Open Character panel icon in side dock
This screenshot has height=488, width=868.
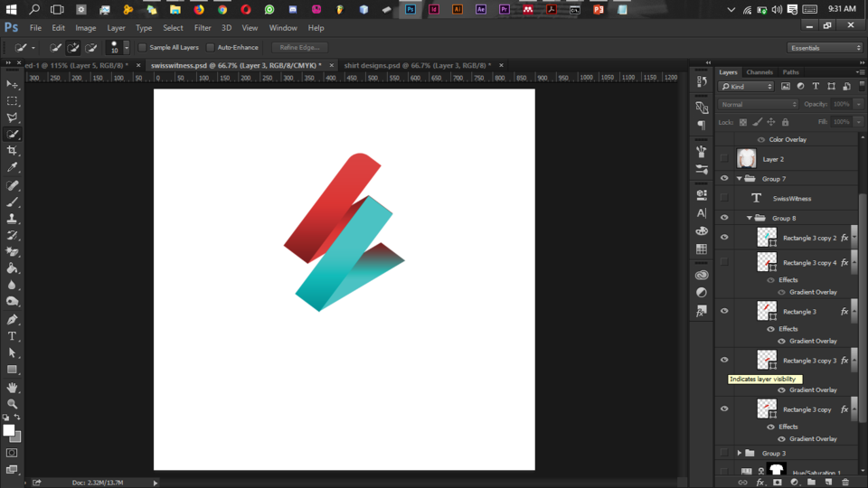[x=702, y=213]
